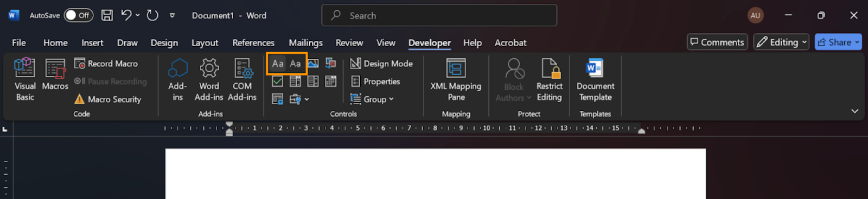Click in the Search box
Screen dimensions: 868x199
pyautogui.click(x=439, y=15)
